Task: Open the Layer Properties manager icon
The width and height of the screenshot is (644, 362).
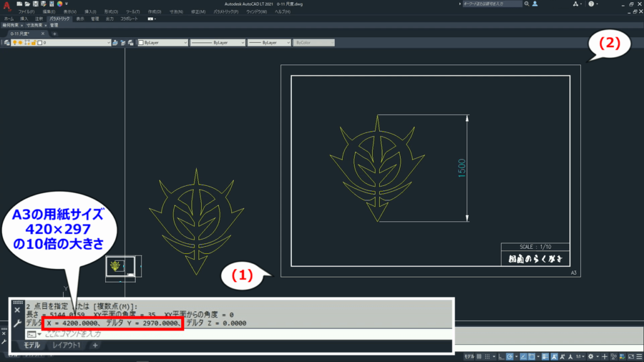Action: tap(7, 43)
